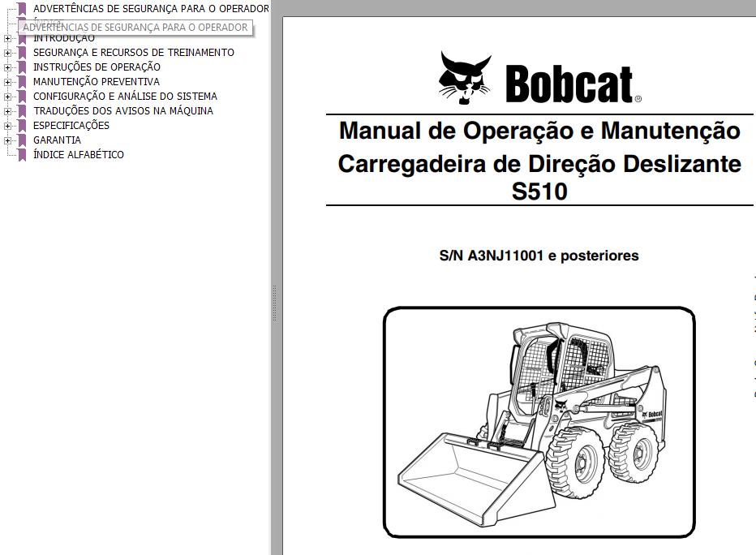756x555 pixels.
Task: Expand the INSTRUÇÕES DE OPERAÇÃO node
Action: pos(7,68)
